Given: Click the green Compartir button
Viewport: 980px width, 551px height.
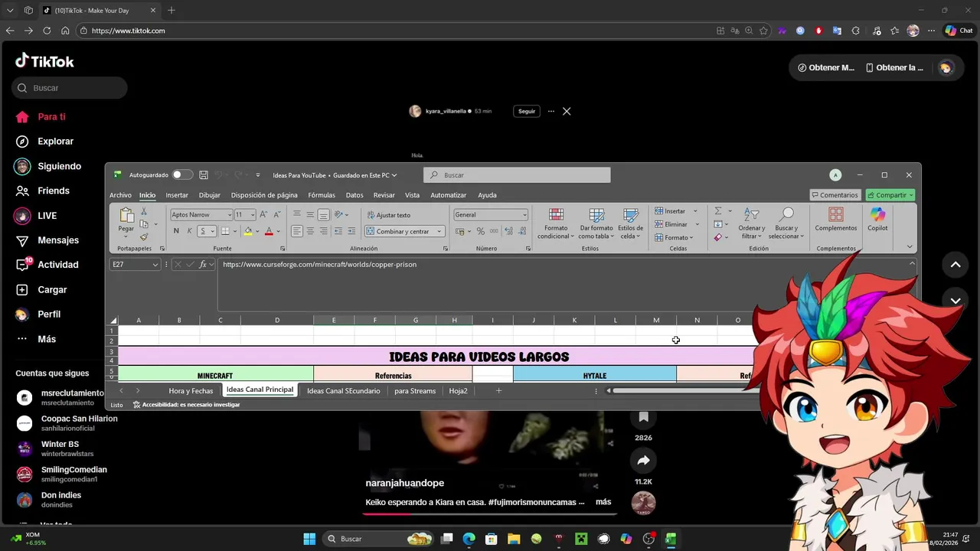Looking at the screenshot, I should pyautogui.click(x=890, y=195).
